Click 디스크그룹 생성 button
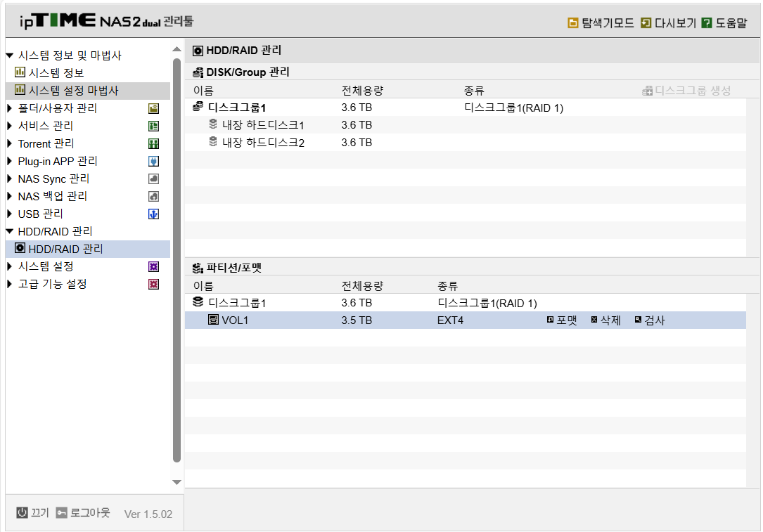Image resolution: width=763 pixels, height=532 pixels. pyautogui.click(x=686, y=91)
